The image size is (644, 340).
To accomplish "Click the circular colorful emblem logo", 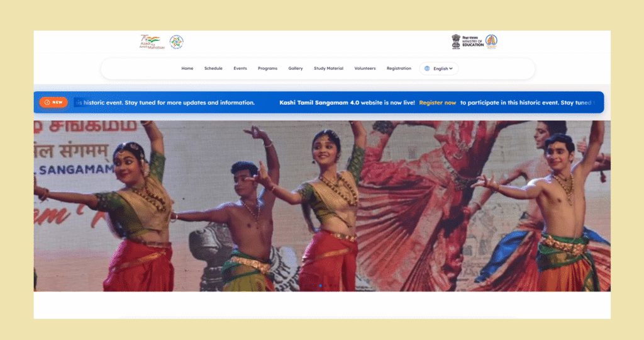I will pos(176,42).
